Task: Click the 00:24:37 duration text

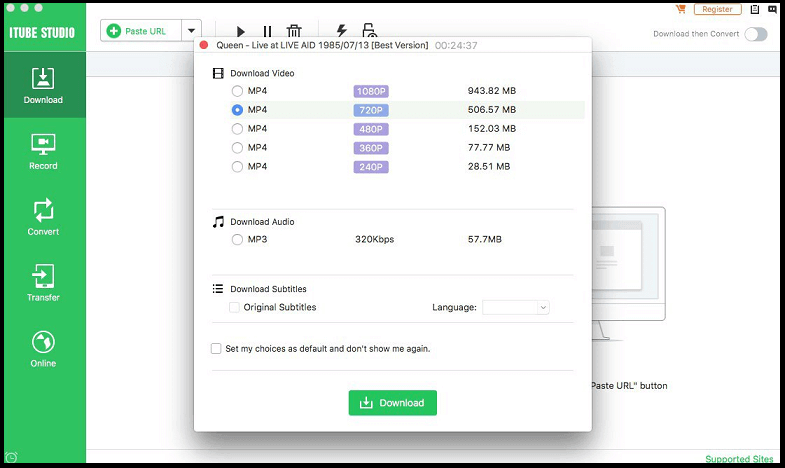Action: coord(456,46)
